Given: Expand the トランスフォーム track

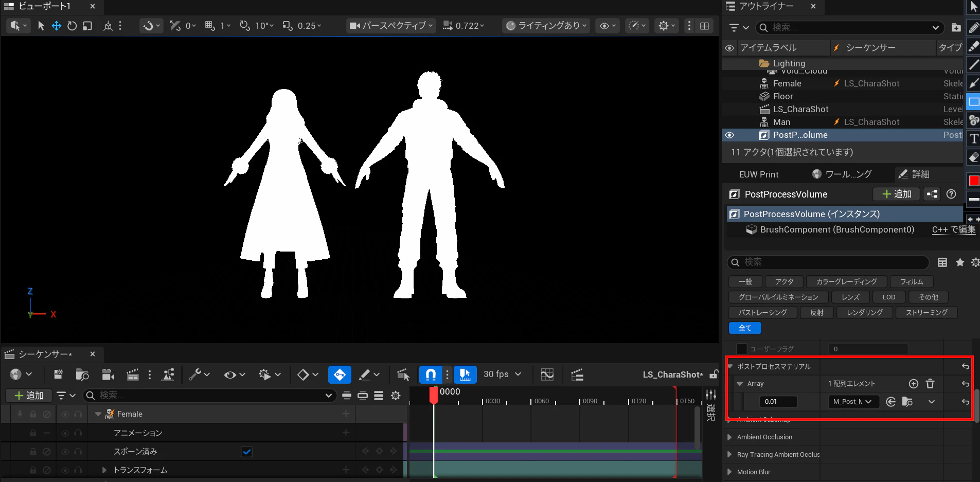Looking at the screenshot, I should pos(104,470).
